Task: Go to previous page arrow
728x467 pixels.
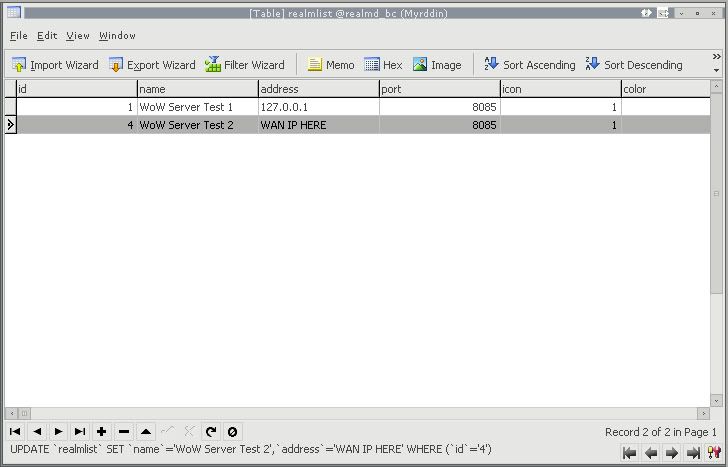Action: click(x=651, y=453)
